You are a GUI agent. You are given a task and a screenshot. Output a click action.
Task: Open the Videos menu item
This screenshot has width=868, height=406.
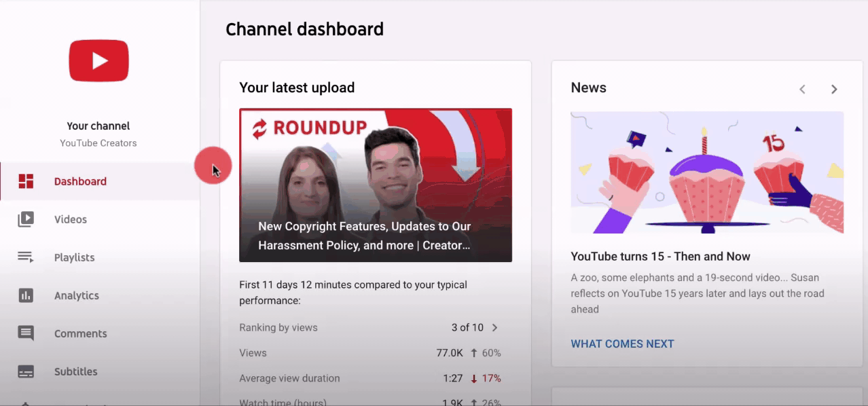[x=100, y=219]
